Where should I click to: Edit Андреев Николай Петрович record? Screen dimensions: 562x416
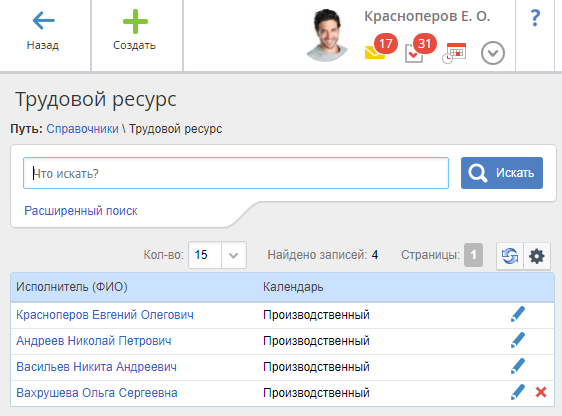(x=518, y=340)
